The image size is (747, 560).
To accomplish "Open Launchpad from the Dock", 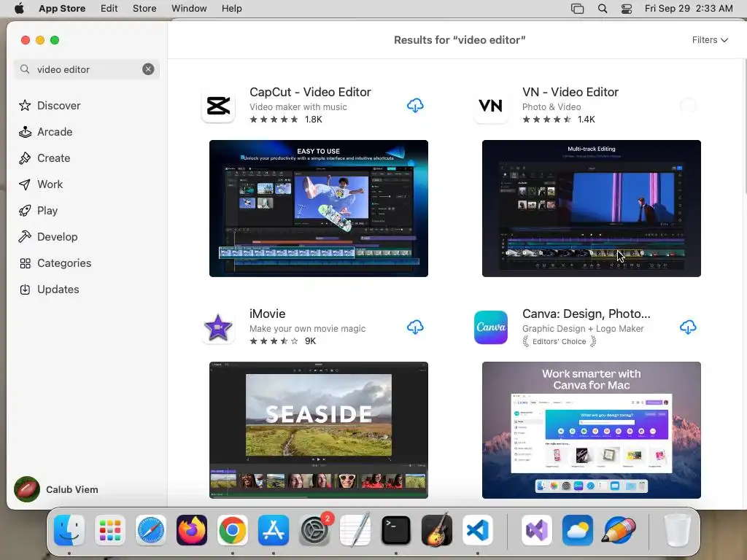I will (x=110, y=530).
